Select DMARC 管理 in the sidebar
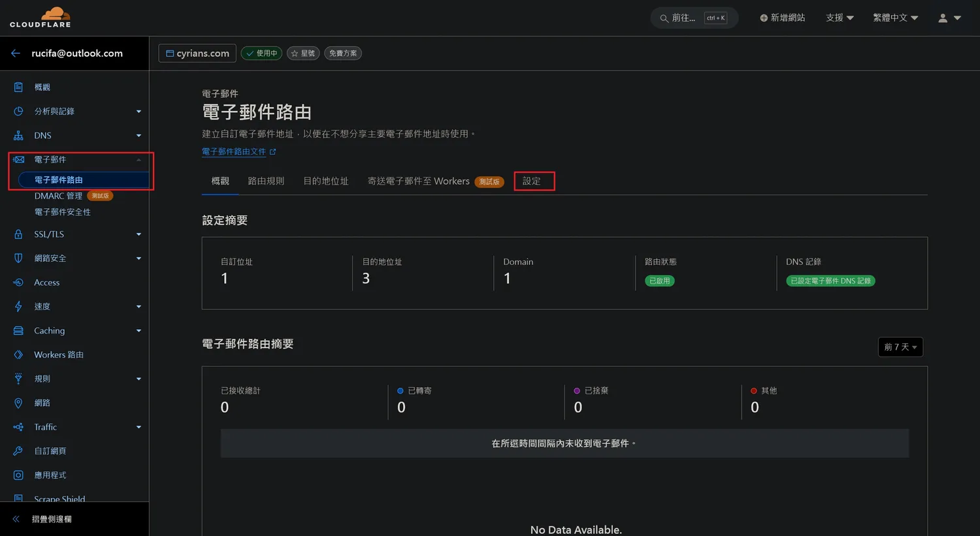The height and width of the screenshot is (536, 980). tap(59, 197)
